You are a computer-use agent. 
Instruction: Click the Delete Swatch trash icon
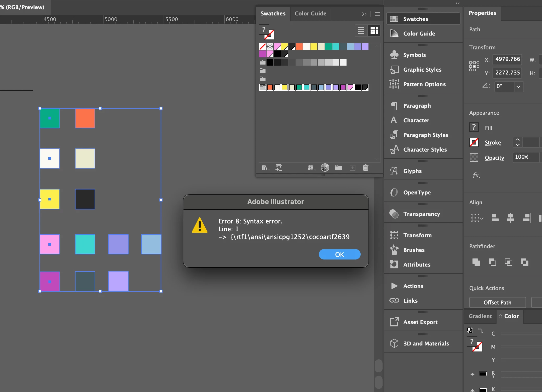click(365, 168)
